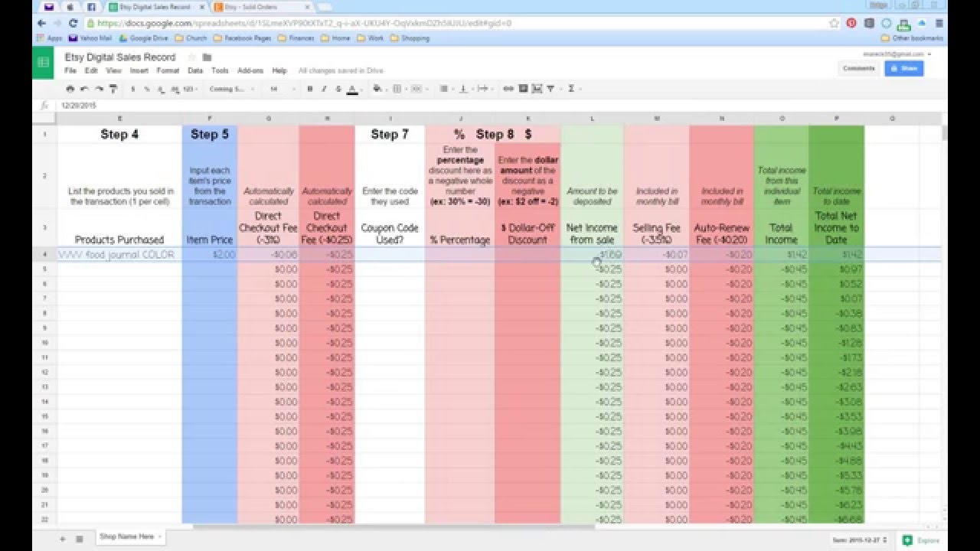Click the insert link icon
The image size is (980, 551).
[x=508, y=89]
